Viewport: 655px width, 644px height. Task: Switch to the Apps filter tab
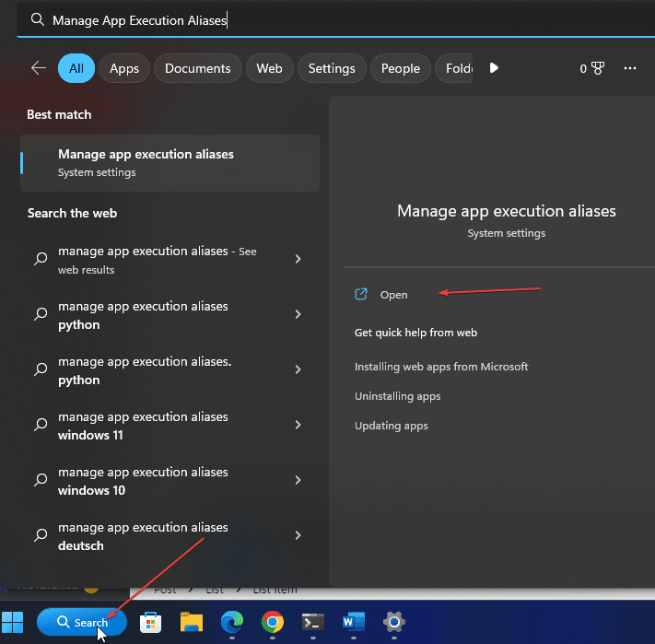point(124,68)
